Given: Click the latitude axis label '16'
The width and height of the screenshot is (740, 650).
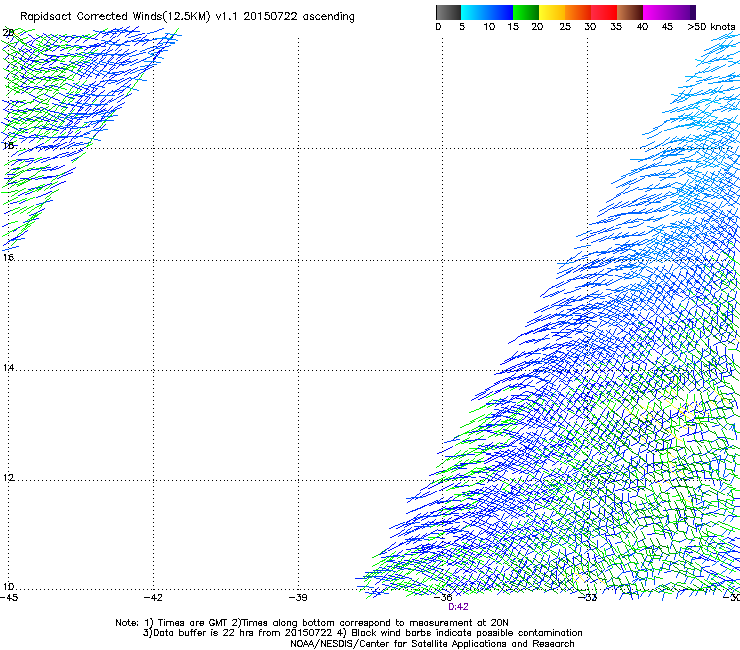Looking at the screenshot, I should (8, 258).
